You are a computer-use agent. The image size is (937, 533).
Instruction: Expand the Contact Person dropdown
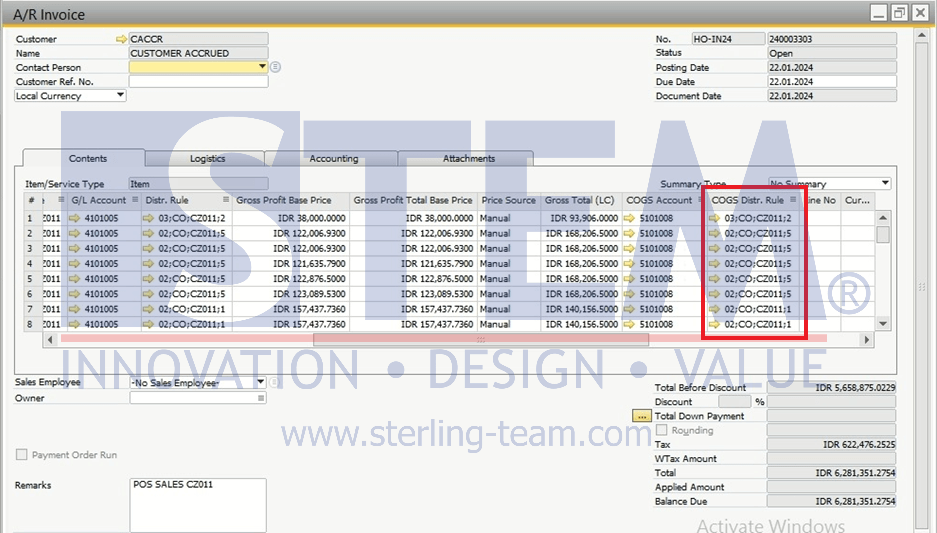[x=262, y=67]
